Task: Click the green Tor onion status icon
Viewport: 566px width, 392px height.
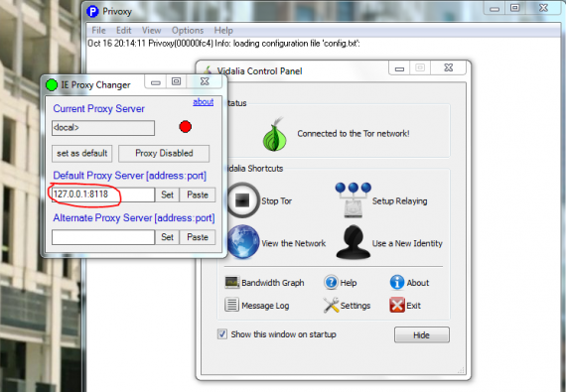Action: (275, 134)
